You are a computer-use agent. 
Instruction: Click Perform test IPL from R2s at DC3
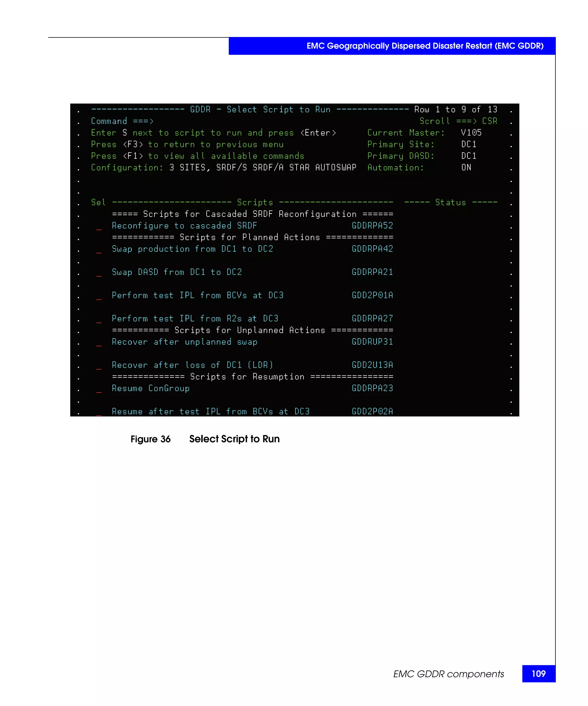pos(195,318)
